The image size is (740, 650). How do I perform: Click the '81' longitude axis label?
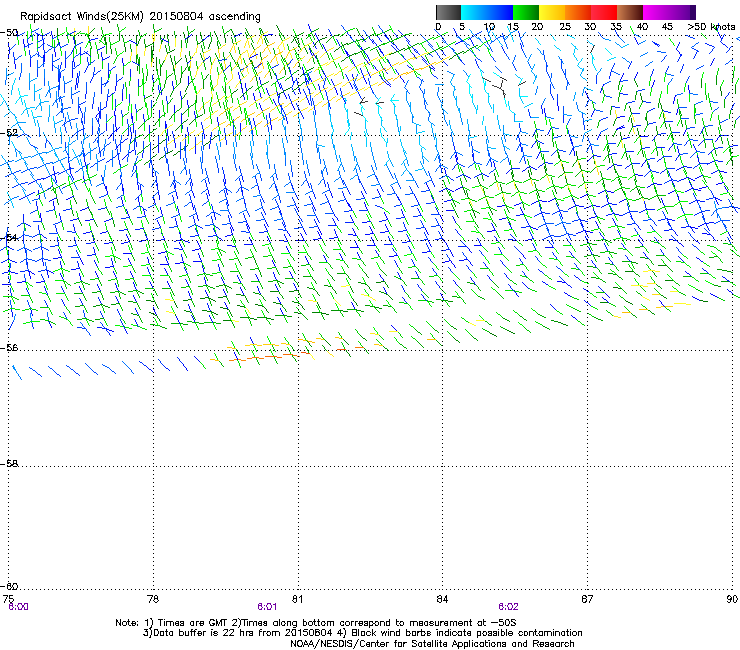point(297,599)
